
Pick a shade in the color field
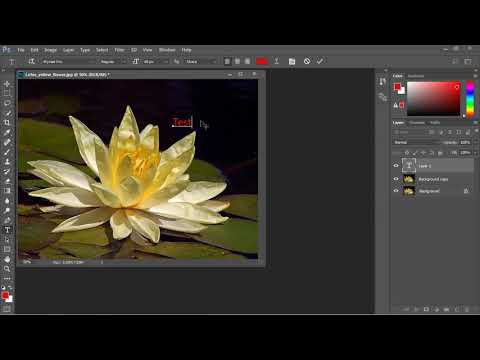click(433, 99)
